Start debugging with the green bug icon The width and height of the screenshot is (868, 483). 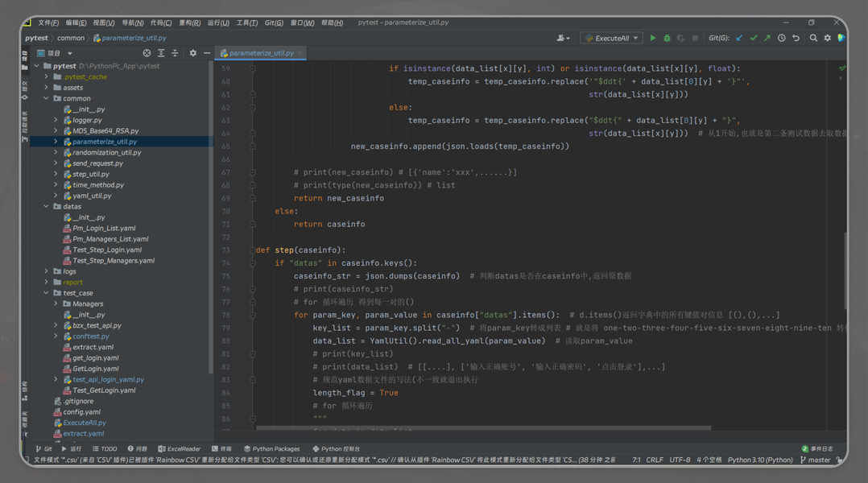[x=667, y=38]
